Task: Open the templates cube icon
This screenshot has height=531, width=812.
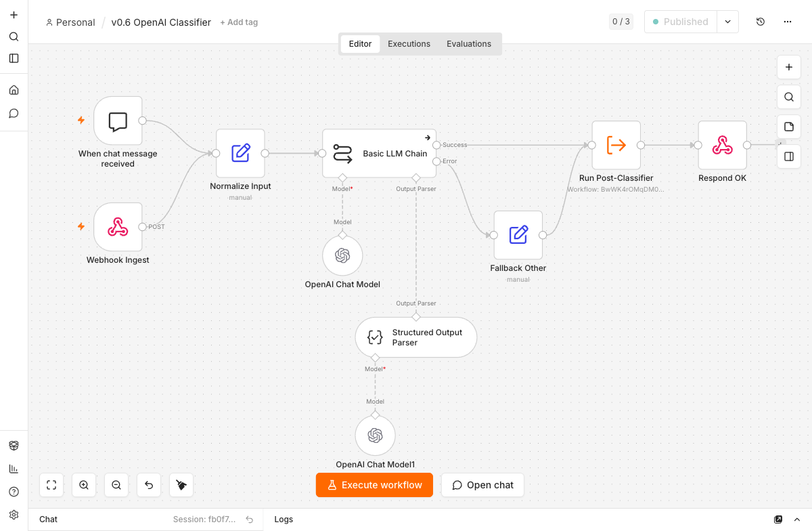Action: point(14,446)
